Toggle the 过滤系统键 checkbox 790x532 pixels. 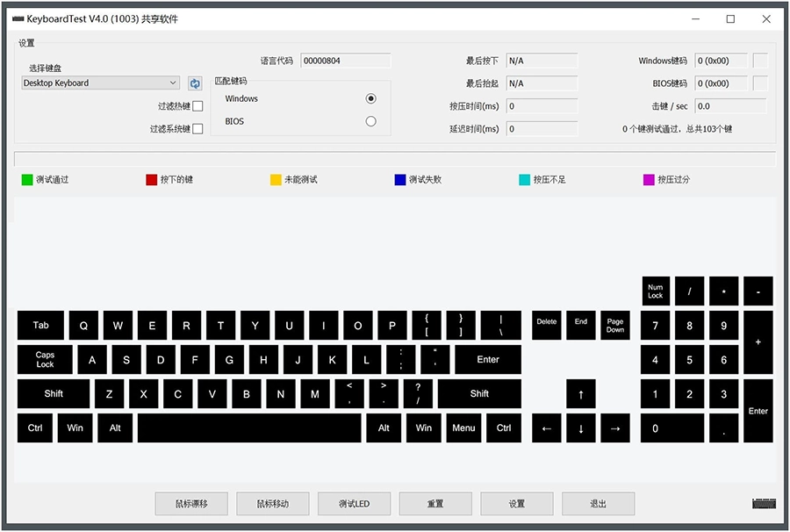197,129
